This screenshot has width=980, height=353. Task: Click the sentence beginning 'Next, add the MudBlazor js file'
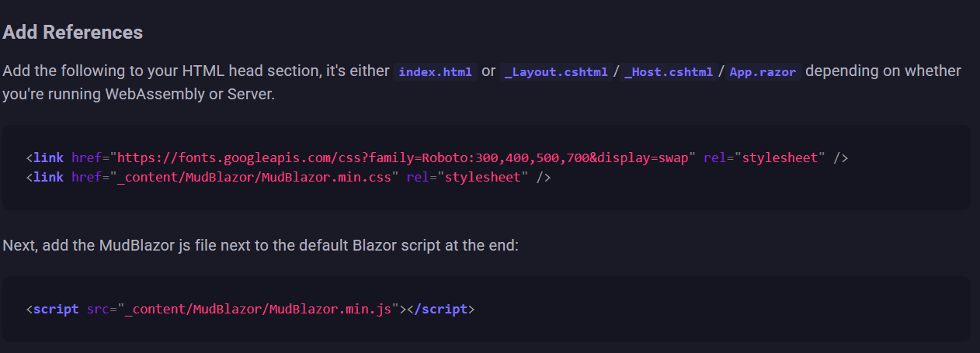260,245
